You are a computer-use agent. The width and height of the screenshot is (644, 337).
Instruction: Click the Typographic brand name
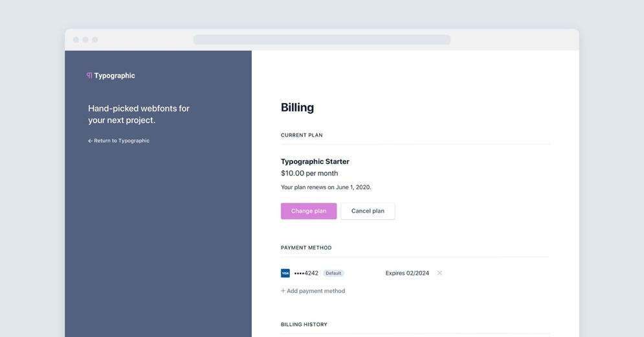click(114, 76)
